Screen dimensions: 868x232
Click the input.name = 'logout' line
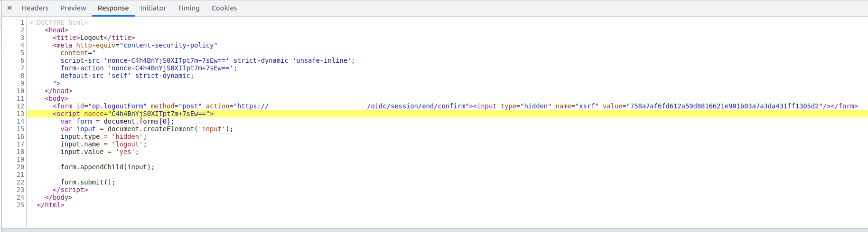(x=103, y=144)
